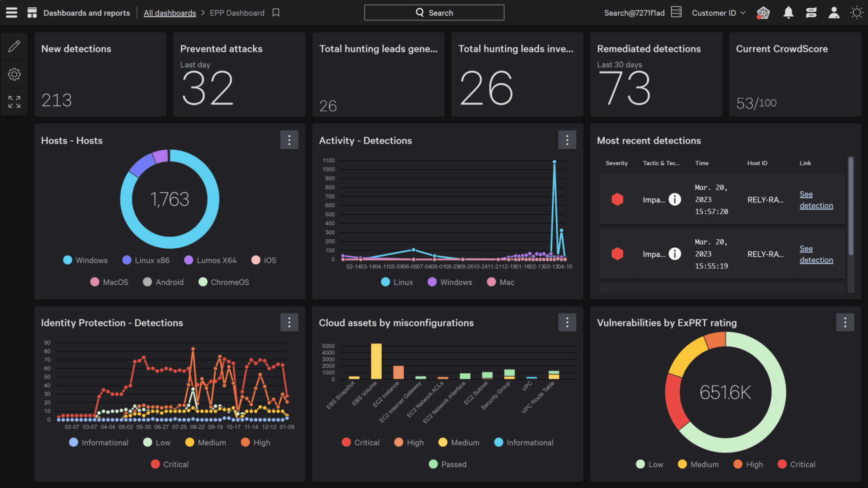
Task: Click red severity hexagon for 15:55:19 row
Action: 617,254
